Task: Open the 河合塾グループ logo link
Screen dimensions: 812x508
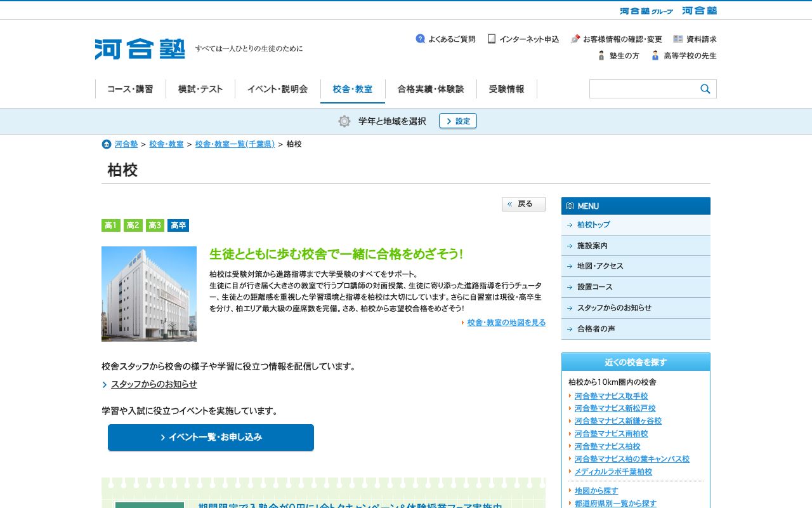Action: tap(646, 11)
